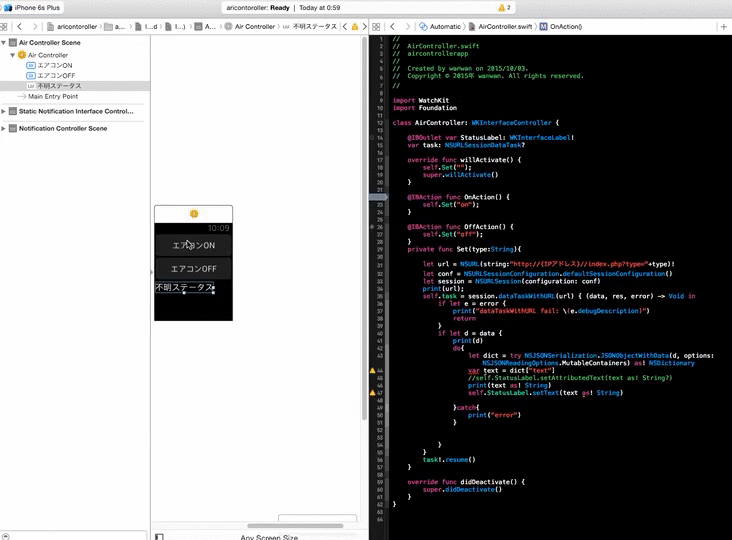
Task: Go forward in assistant editor history
Action: click(408, 27)
